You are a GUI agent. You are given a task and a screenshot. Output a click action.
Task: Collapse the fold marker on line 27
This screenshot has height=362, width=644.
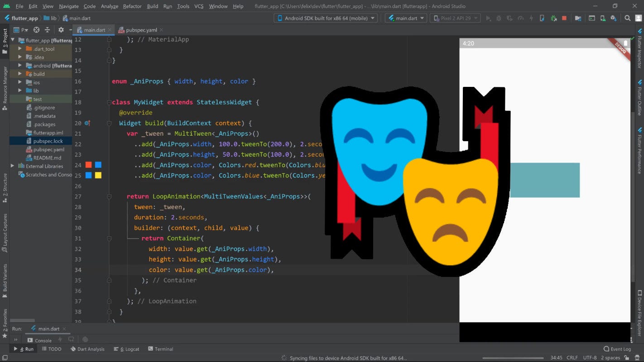point(109,196)
